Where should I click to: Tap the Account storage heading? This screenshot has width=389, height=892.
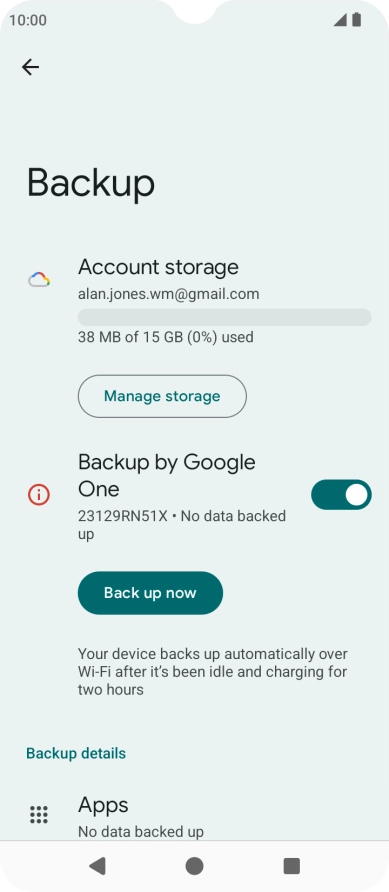(x=158, y=267)
